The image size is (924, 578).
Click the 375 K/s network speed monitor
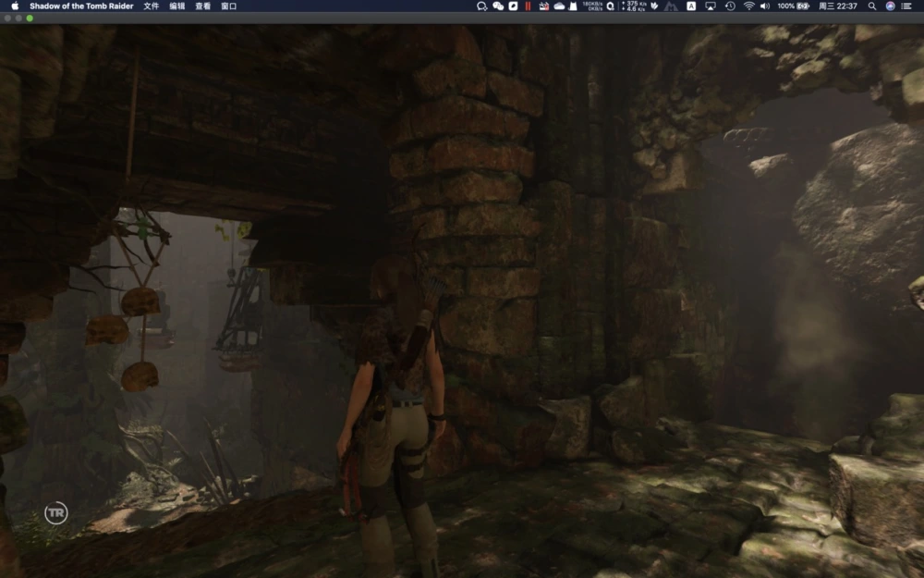tap(634, 6)
